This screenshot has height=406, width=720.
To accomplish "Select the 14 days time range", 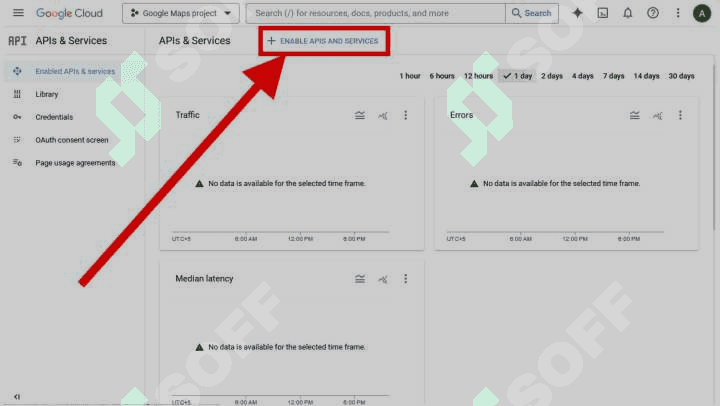I will tap(646, 76).
